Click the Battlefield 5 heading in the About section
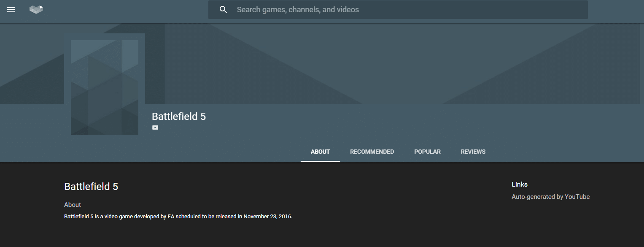644x247 pixels. (x=91, y=187)
